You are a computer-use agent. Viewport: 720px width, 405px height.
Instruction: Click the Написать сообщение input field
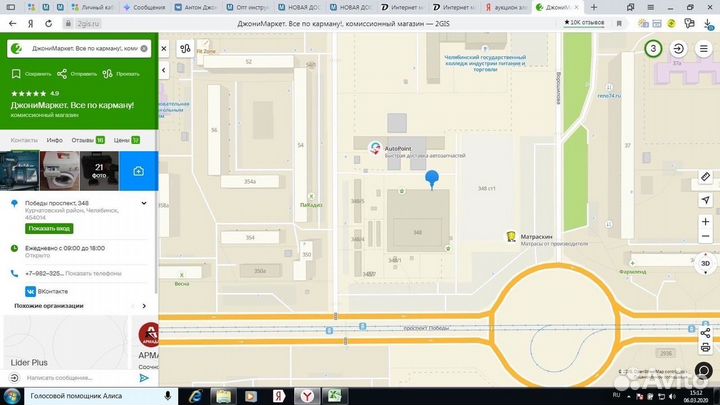pos(75,378)
